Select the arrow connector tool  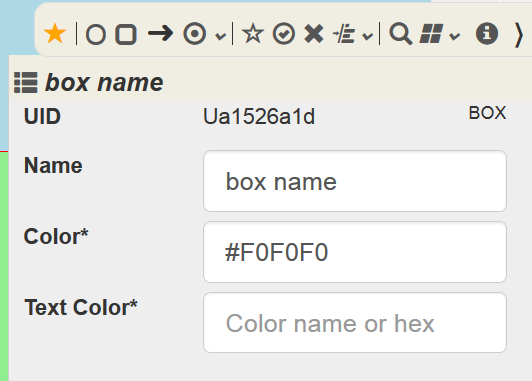point(160,33)
